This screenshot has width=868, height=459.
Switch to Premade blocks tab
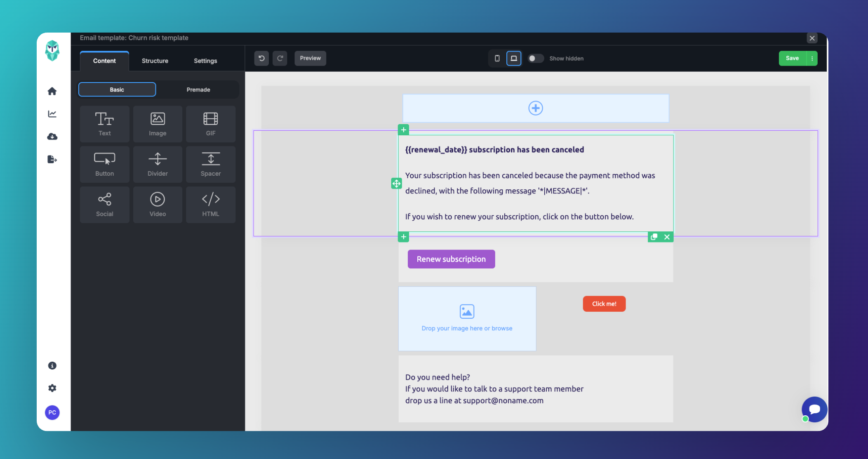tap(198, 89)
